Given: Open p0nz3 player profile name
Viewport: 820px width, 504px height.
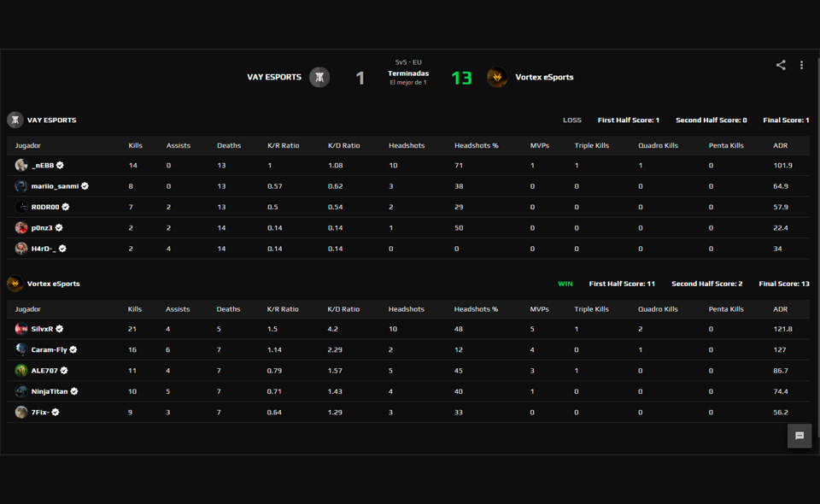Looking at the screenshot, I should [x=42, y=228].
